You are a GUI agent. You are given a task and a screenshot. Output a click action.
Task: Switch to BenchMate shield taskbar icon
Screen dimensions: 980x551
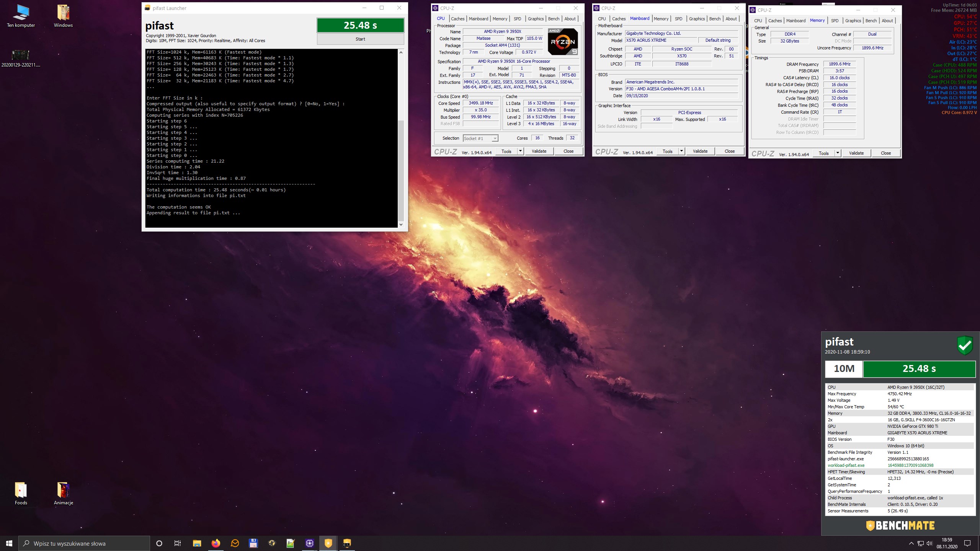pos(328,543)
